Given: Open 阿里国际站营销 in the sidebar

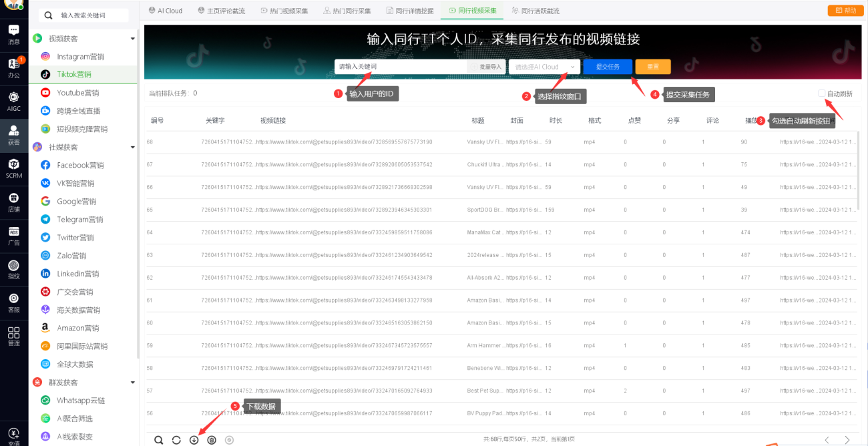Looking at the screenshot, I should [x=81, y=346].
